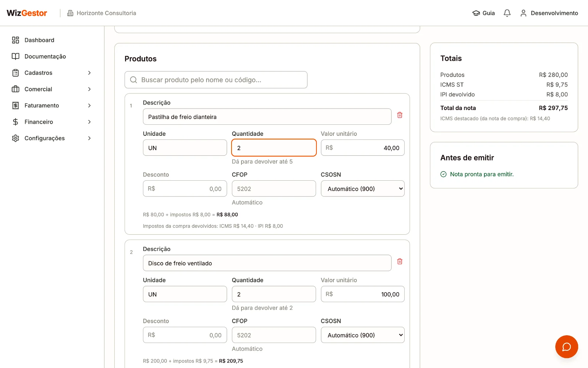This screenshot has height=368, width=588.
Task: Click quantity field for Disco item
Action: [274, 294]
